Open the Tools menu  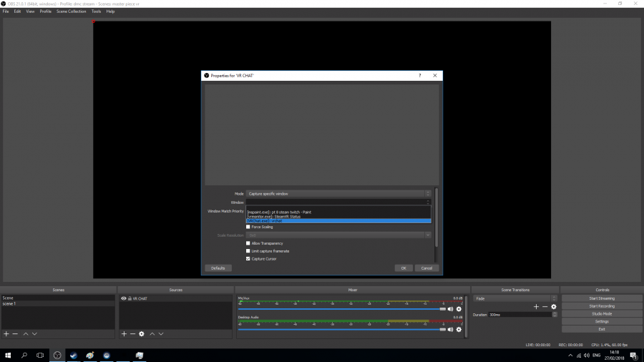(96, 11)
